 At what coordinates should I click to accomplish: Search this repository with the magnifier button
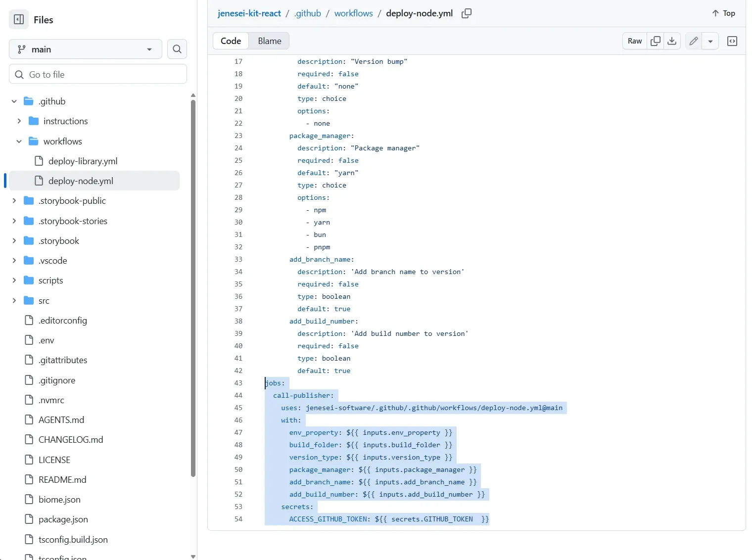click(x=177, y=49)
